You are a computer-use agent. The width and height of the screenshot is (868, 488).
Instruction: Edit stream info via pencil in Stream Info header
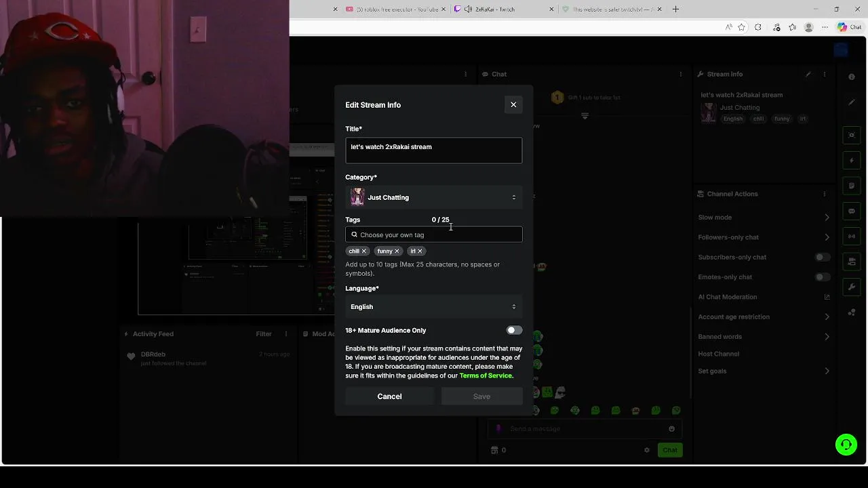[808, 74]
